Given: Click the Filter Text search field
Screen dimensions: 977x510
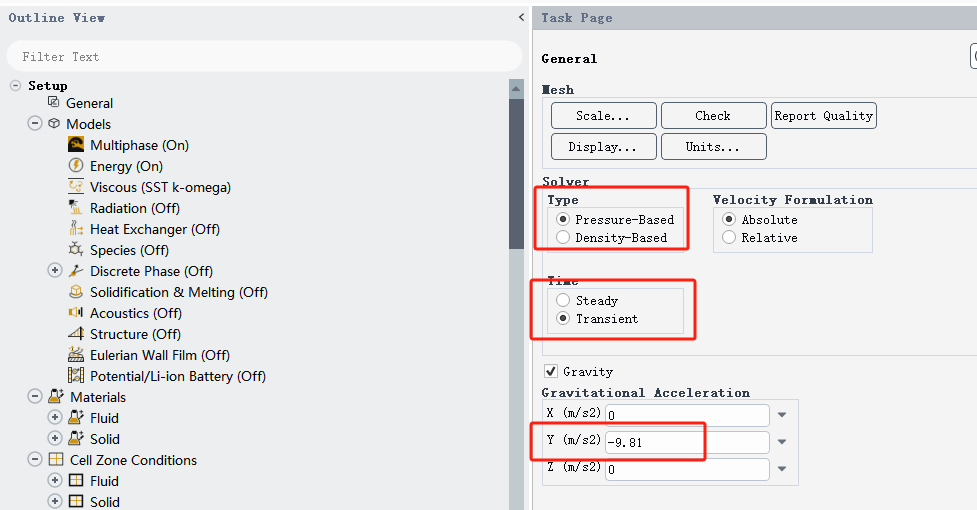Looking at the screenshot, I should coord(264,57).
